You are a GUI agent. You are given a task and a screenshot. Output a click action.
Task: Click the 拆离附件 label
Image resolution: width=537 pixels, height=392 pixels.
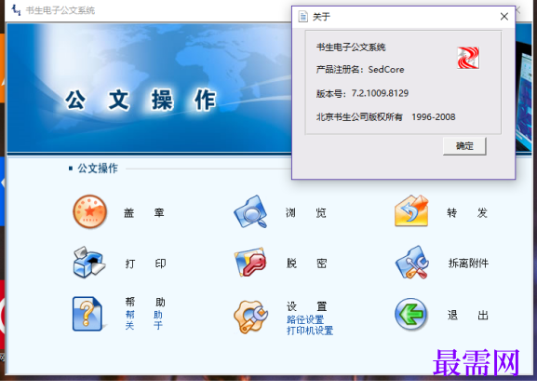[468, 264]
